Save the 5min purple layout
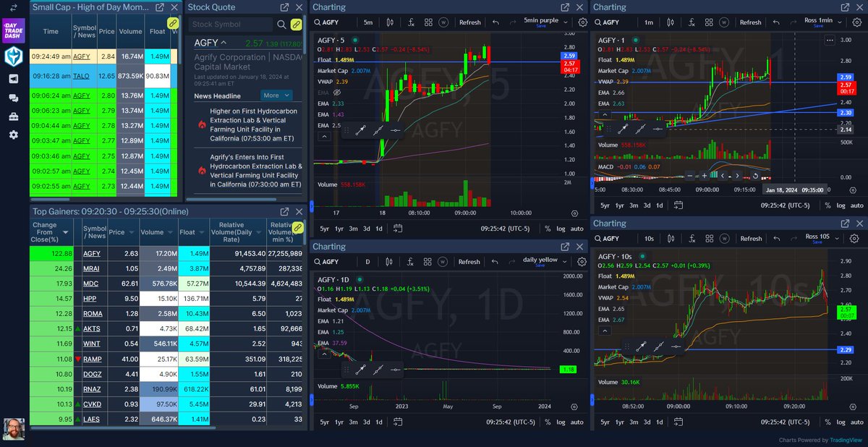 [540, 25]
